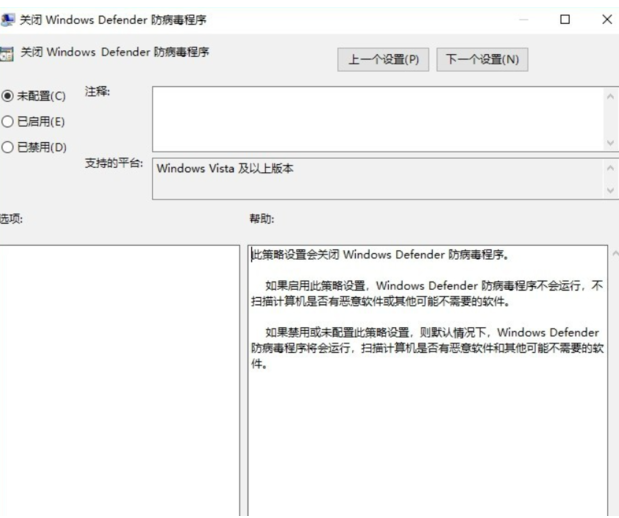The width and height of the screenshot is (619, 518).
Task: Click the comment box scroll up arrow
Action: pyautogui.click(x=611, y=96)
